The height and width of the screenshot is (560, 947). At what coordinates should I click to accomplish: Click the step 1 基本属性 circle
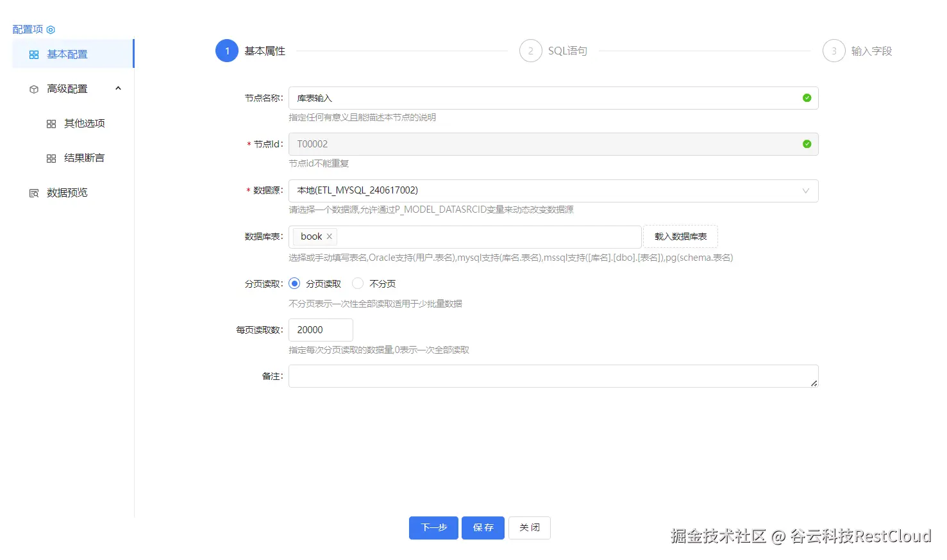tap(226, 51)
